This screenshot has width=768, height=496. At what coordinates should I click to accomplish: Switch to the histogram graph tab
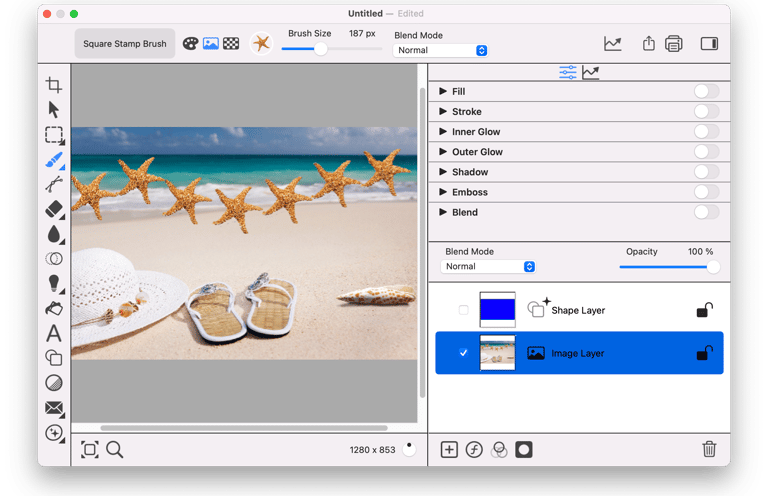tap(591, 72)
